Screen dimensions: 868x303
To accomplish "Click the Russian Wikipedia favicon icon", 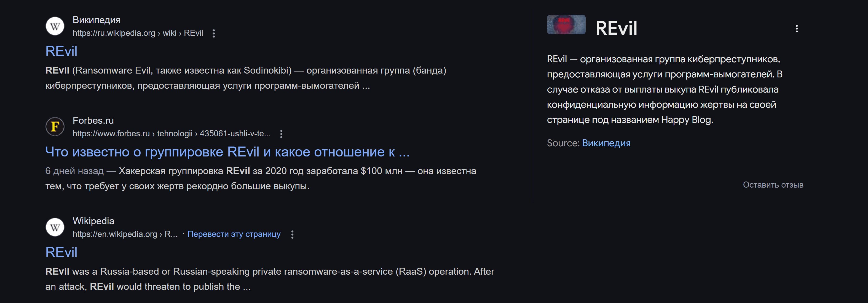I will [x=55, y=26].
